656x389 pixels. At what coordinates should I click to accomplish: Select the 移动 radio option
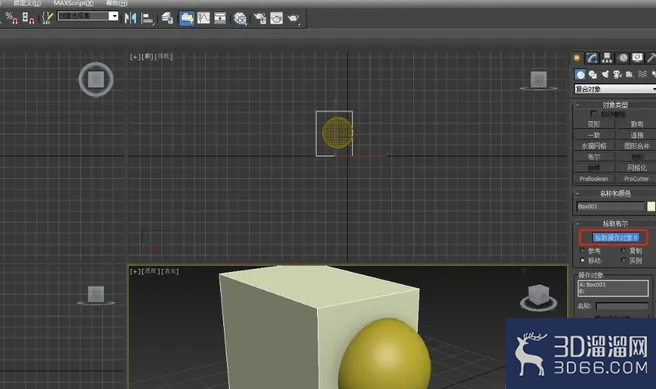[x=582, y=260]
